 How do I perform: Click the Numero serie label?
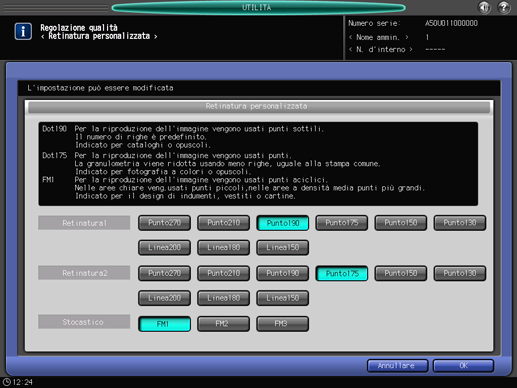point(374,23)
